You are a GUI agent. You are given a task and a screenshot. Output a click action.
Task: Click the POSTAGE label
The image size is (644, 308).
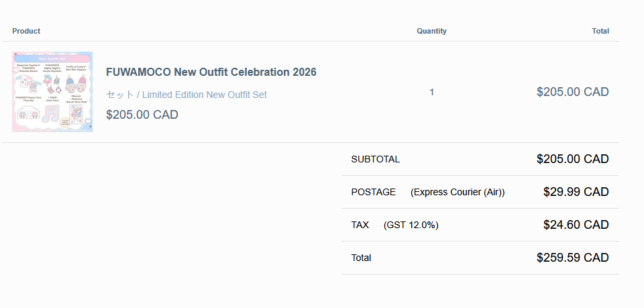[373, 192]
